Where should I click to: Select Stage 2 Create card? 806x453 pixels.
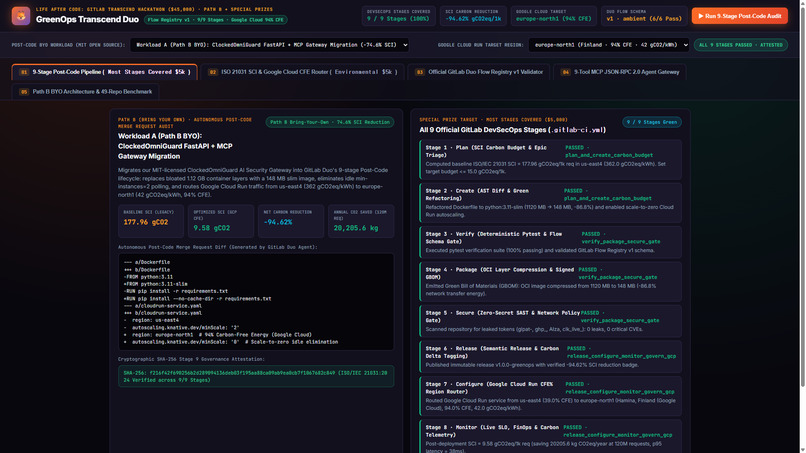click(551, 203)
